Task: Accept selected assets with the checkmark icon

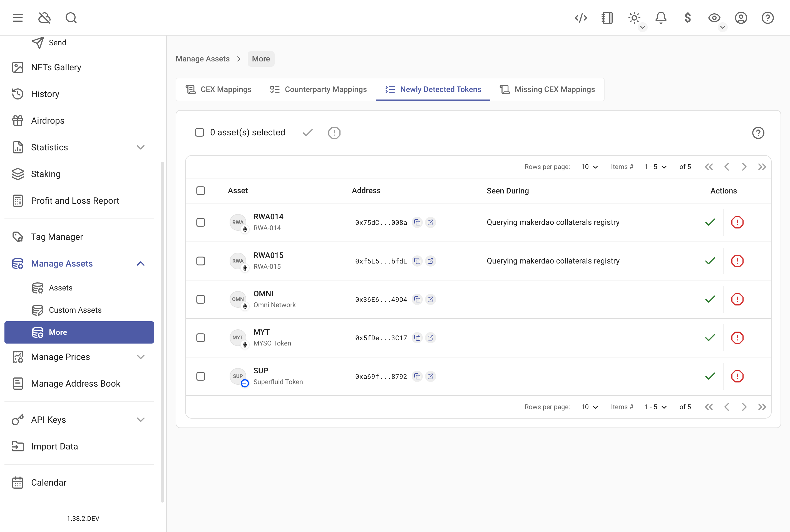Action: (307, 133)
